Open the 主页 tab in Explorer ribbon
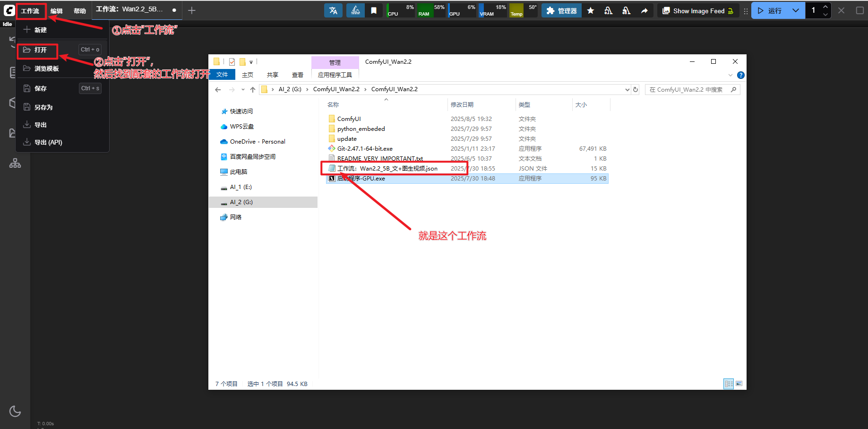868x429 pixels. coord(248,75)
